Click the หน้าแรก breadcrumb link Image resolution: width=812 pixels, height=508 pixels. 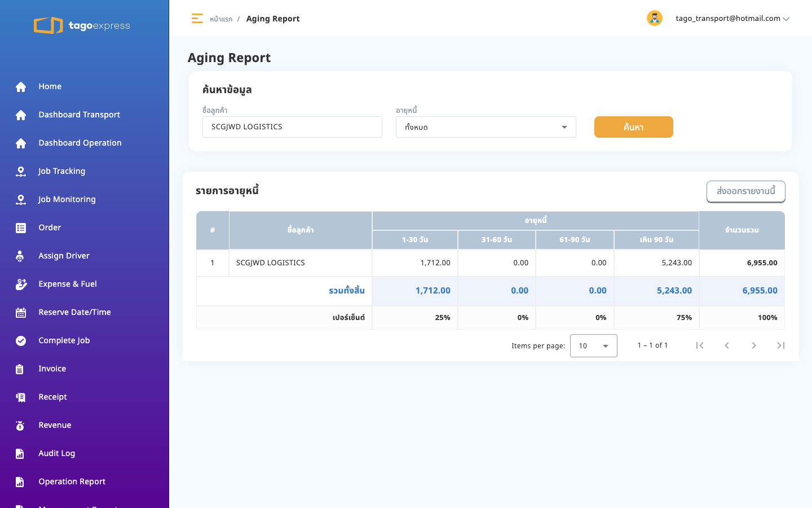pos(221,19)
